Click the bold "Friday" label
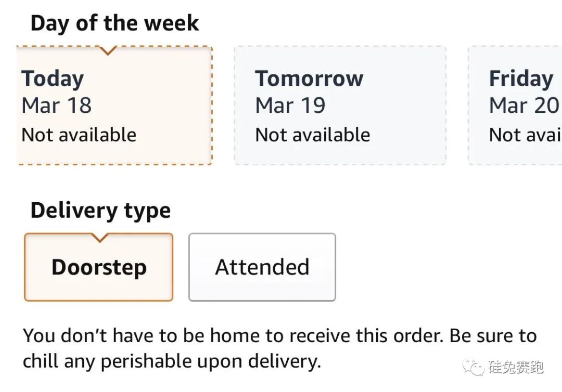Image resolution: width=562 pixels, height=392 pixels. point(521,79)
